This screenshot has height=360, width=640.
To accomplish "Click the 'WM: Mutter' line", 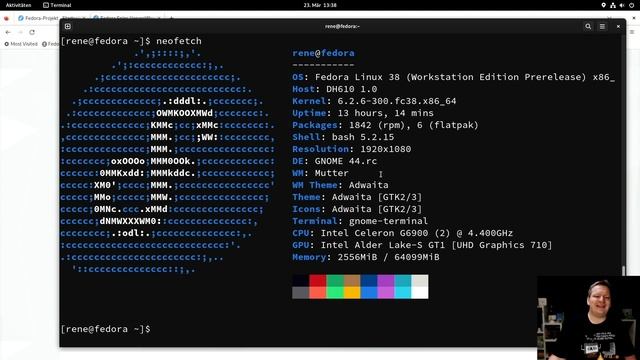I will tap(320, 173).
